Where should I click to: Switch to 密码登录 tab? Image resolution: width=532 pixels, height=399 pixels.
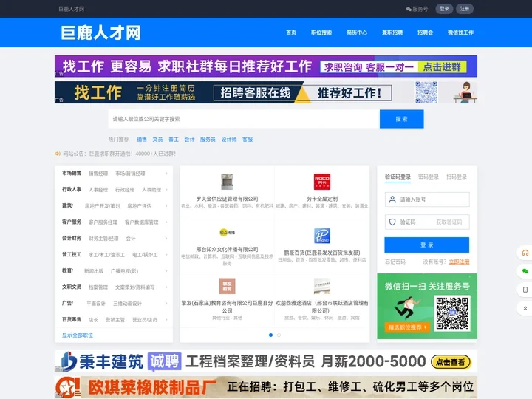429,177
